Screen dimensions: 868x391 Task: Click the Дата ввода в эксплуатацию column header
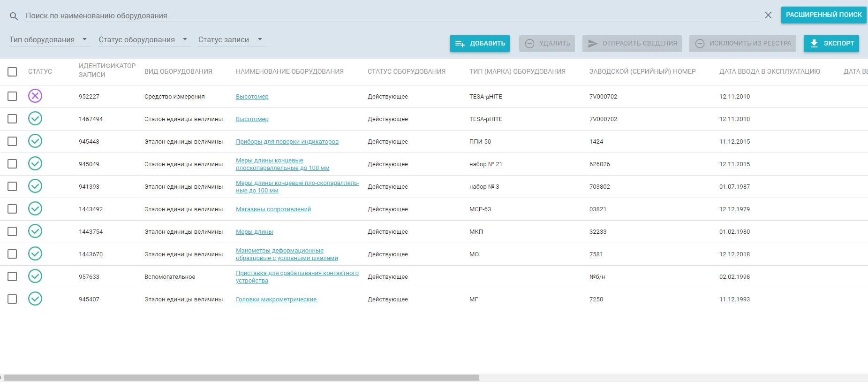770,72
